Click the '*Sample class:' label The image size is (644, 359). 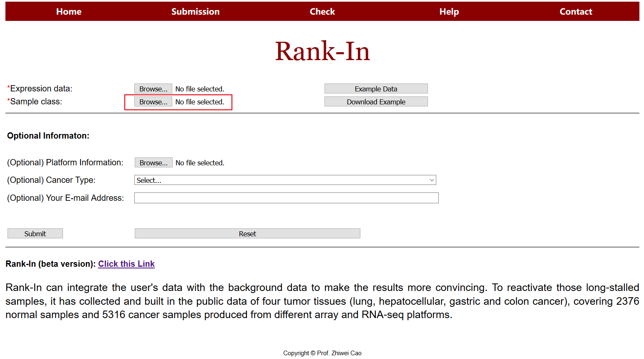click(x=35, y=101)
